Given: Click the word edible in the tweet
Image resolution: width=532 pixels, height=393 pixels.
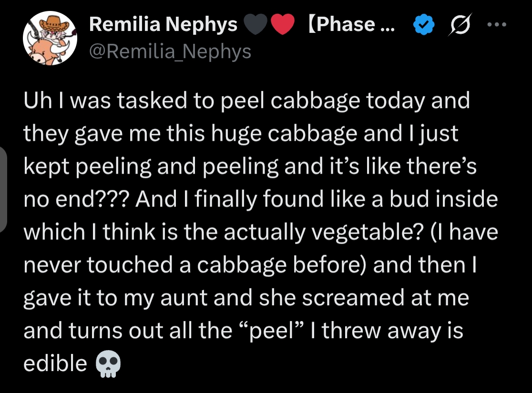Looking at the screenshot, I should click(55, 363).
